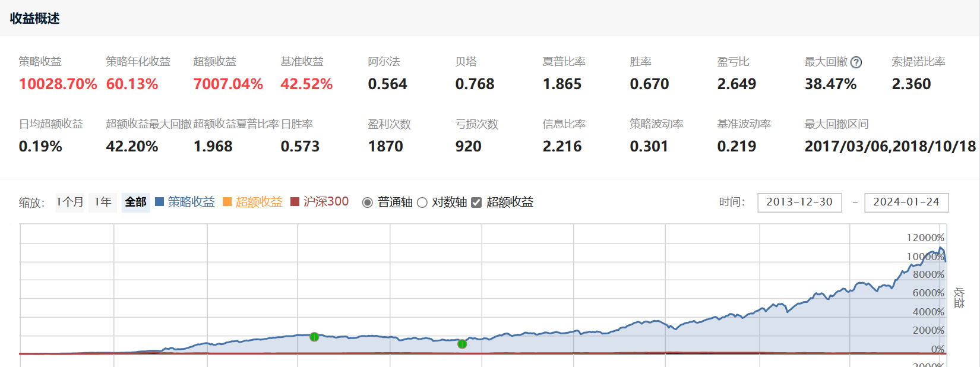
Task: Select the 全部 zoom range
Action: 135,203
